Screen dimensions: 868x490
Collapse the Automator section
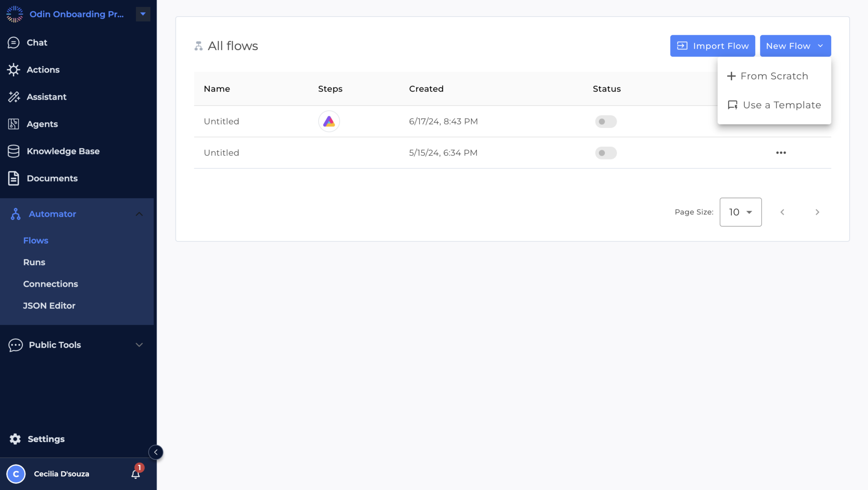pyautogui.click(x=139, y=214)
